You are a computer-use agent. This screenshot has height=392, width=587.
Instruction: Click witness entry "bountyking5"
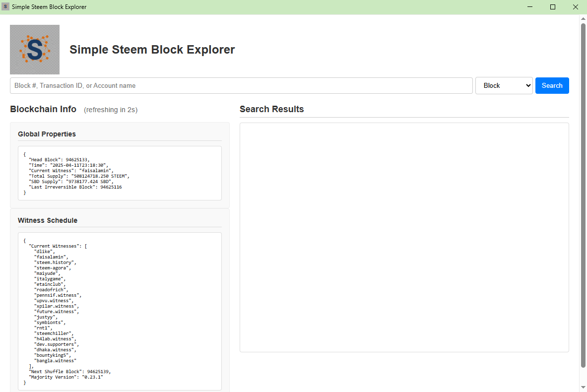coord(53,355)
